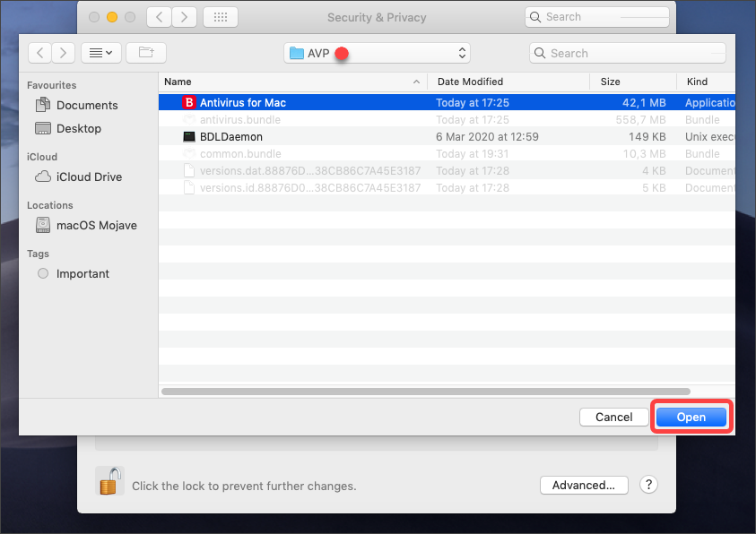Open iCloud Drive in sidebar

click(89, 177)
